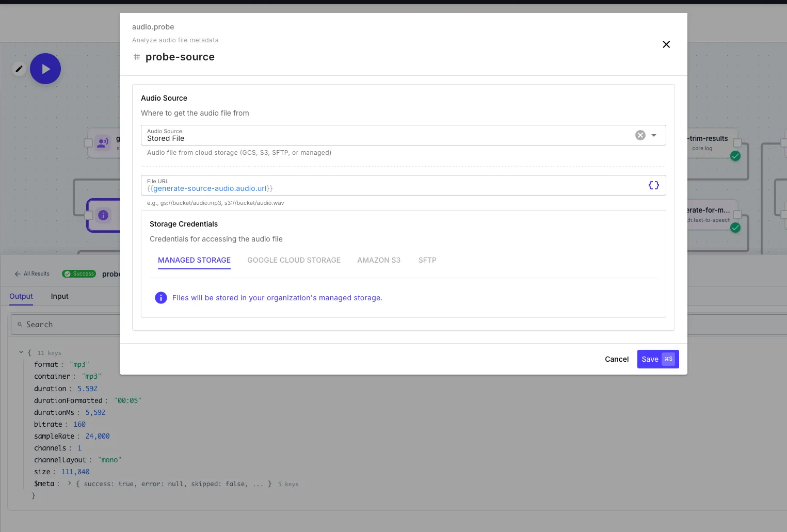This screenshot has height=532, width=787.
Task: Click the search magnifier in the Output panel
Action: coord(20,324)
